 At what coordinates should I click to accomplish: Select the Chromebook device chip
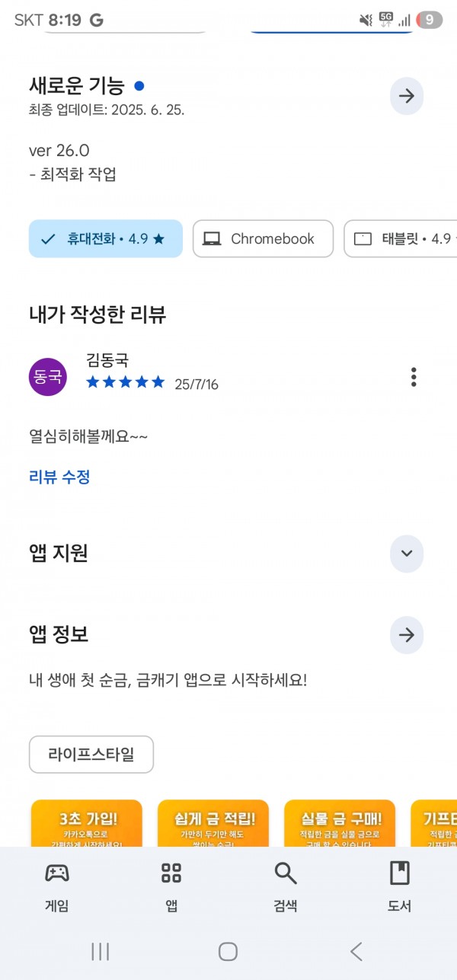tap(263, 239)
